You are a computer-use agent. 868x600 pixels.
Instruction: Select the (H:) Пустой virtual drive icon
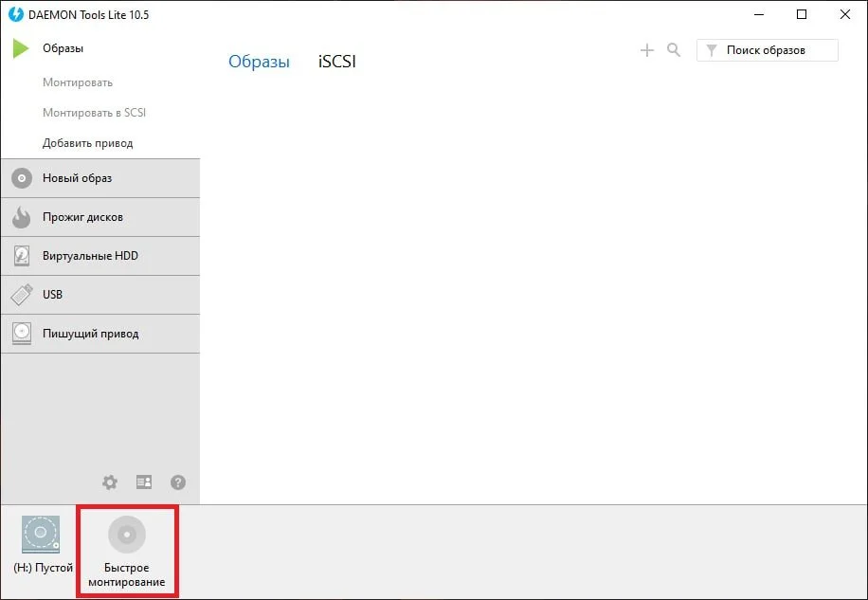click(41, 535)
